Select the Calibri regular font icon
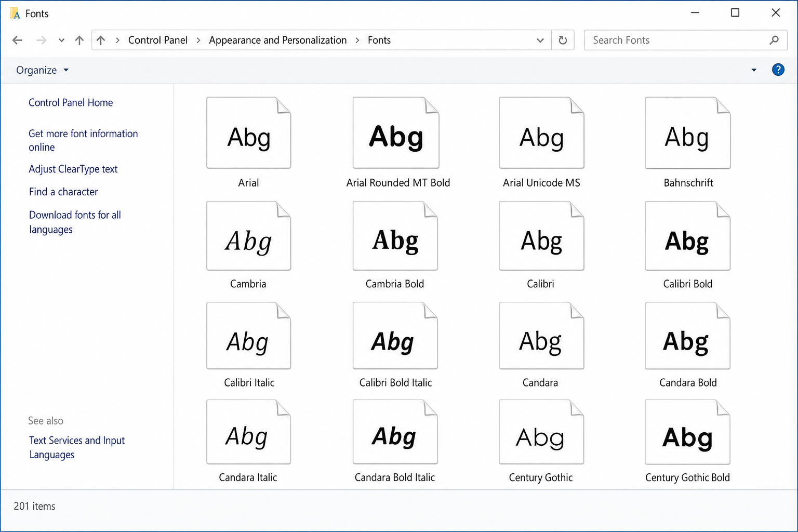The image size is (798, 532). [541, 236]
